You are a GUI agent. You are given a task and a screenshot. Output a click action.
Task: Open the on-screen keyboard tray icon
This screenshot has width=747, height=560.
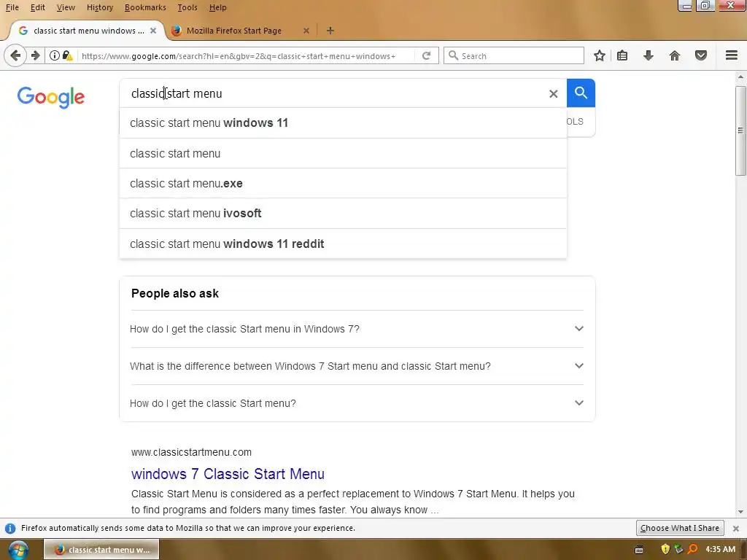coord(639,550)
